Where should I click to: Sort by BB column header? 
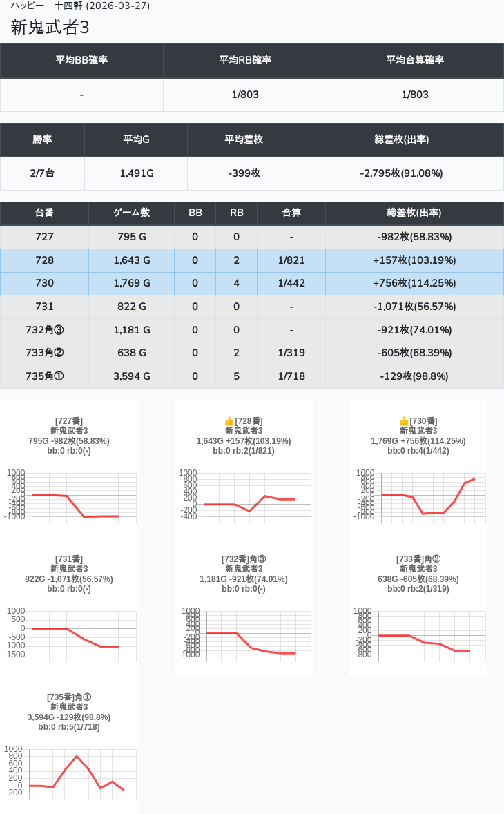pos(195,213)
